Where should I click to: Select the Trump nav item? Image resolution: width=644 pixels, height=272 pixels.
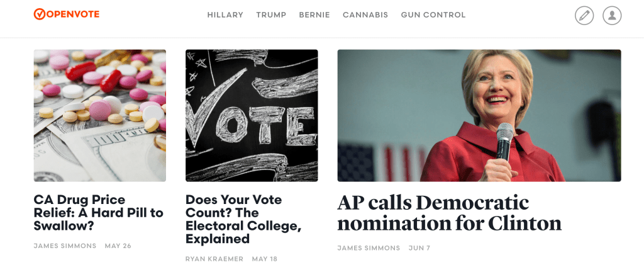[271, 15]
